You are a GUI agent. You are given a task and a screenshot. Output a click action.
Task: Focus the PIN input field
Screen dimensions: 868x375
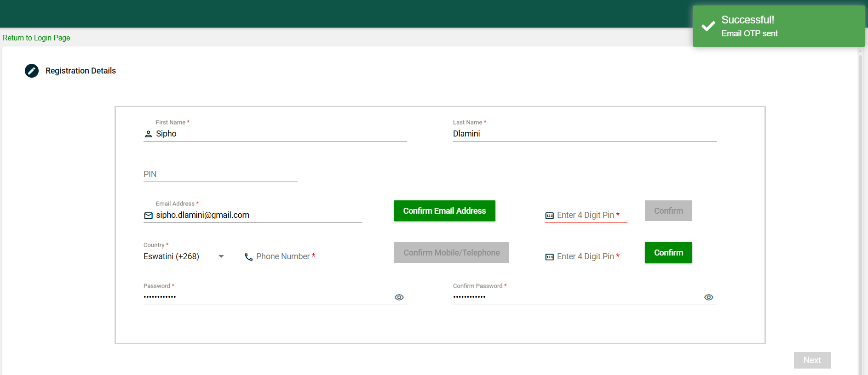220,174
